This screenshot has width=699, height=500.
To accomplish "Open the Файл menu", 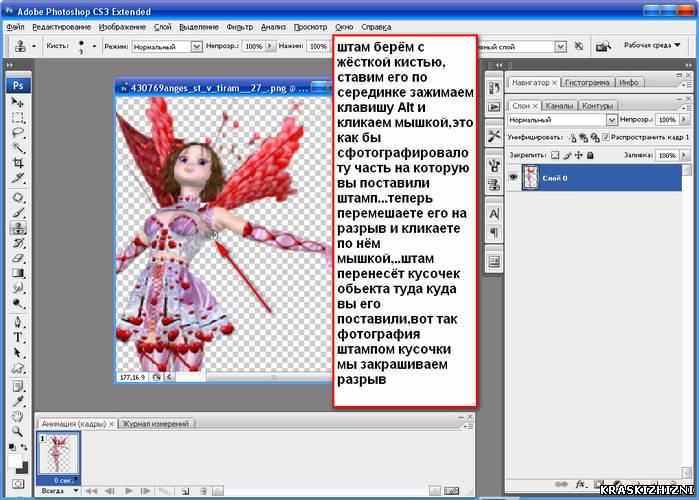I will tap(15, 27).
